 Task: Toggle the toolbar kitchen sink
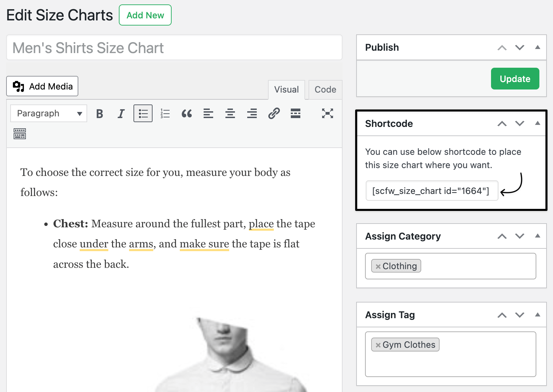point(20,134)
